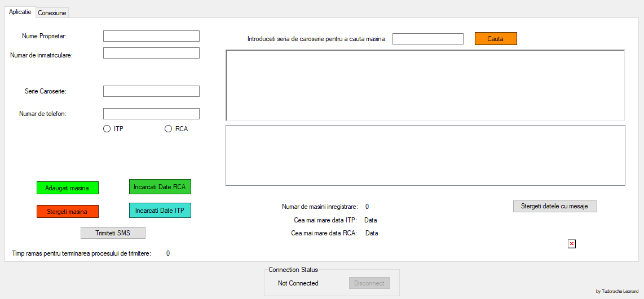Click the lower messages list box
The image size is (644, 299).
425,155
